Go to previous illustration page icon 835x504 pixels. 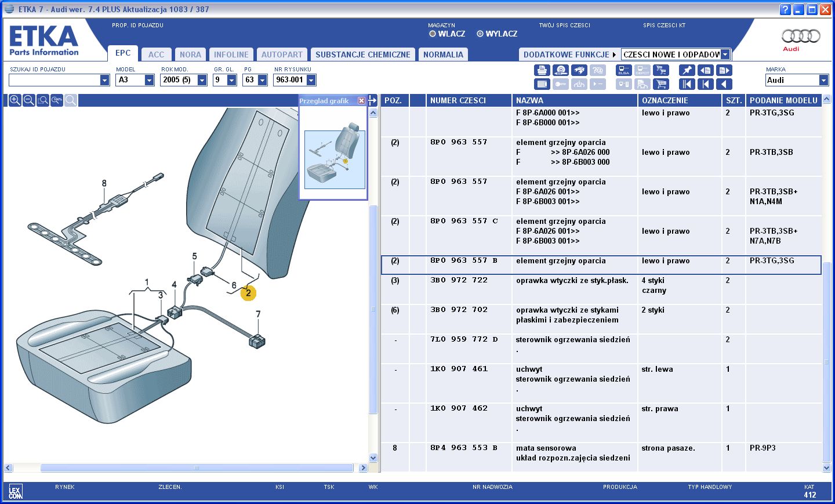(705, 70)
